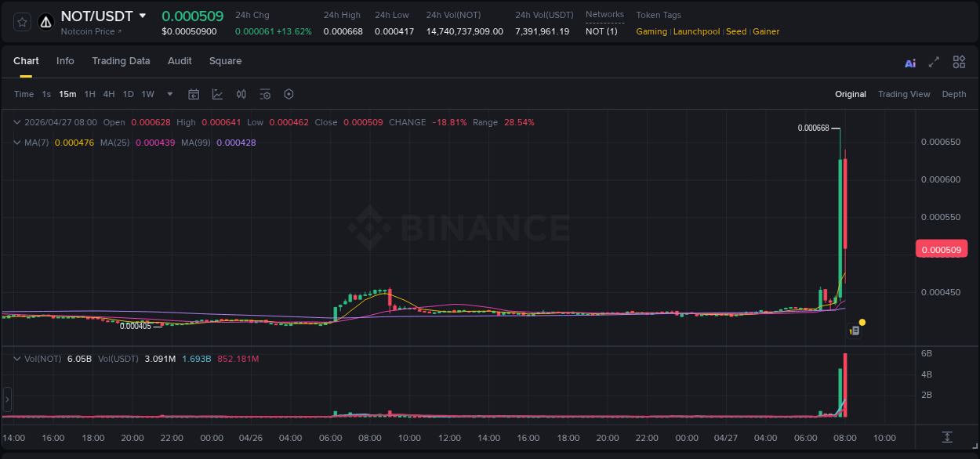Screen dimensions: 980x459
Task: Click the 24h Chg value +13.62%
Action: click(x=294, y=31)
